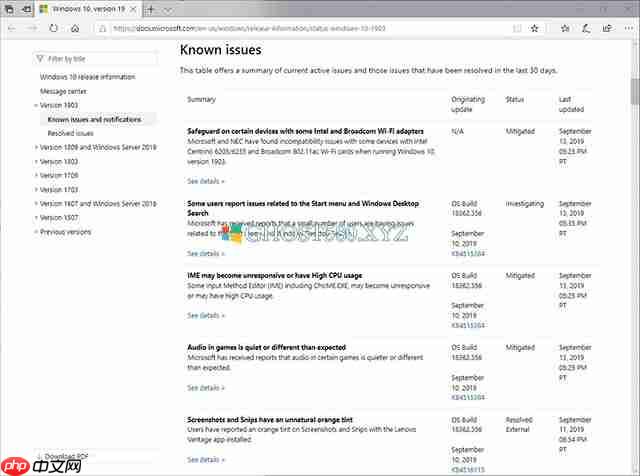Screen dimensions: 640x476
Task: Open KB link in the Start menu issue row
Action: pos(468,254)
